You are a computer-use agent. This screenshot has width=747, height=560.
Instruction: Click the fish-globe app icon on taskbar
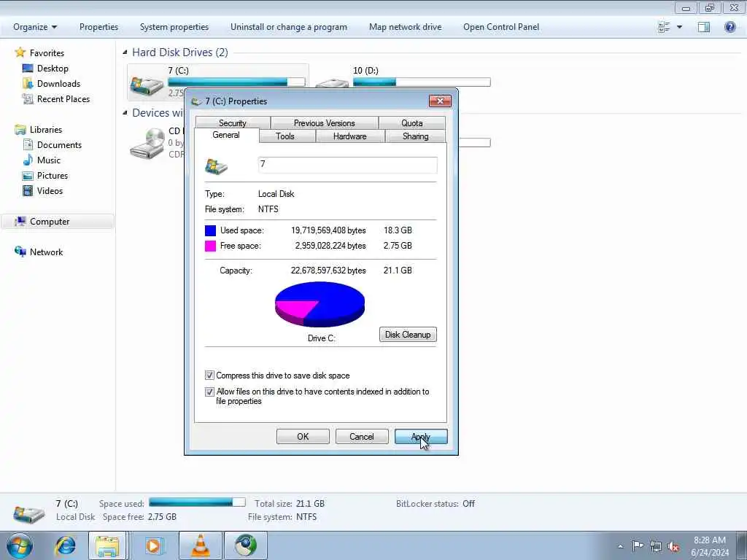[246, 545]
